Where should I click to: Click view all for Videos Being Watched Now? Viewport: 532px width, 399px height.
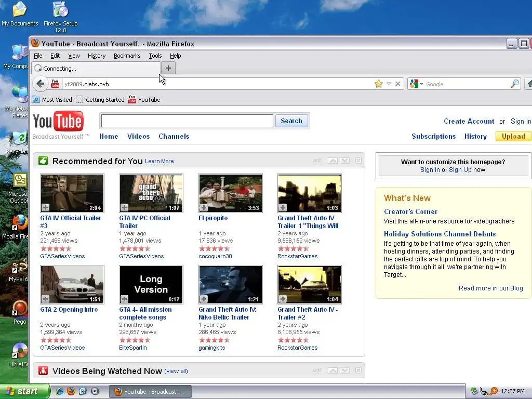coord(176,371)
